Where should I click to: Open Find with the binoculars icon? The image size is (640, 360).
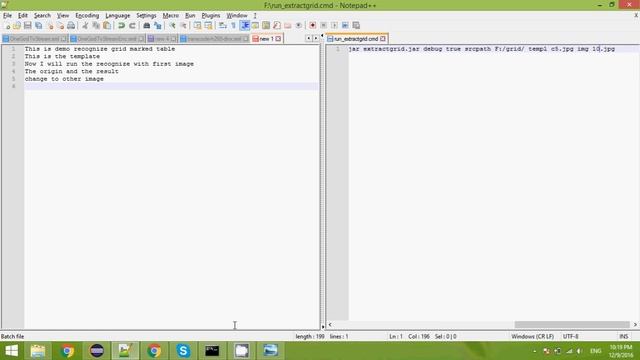point(147,26)
